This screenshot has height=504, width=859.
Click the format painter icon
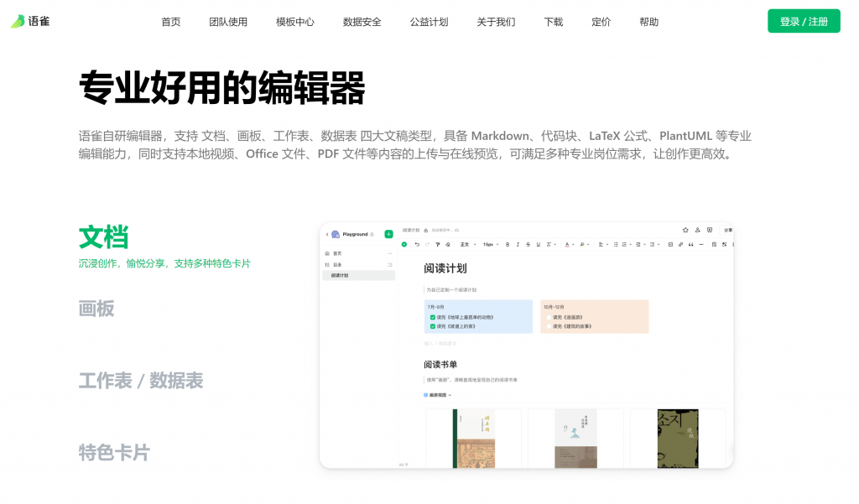[x=436, y=244]
